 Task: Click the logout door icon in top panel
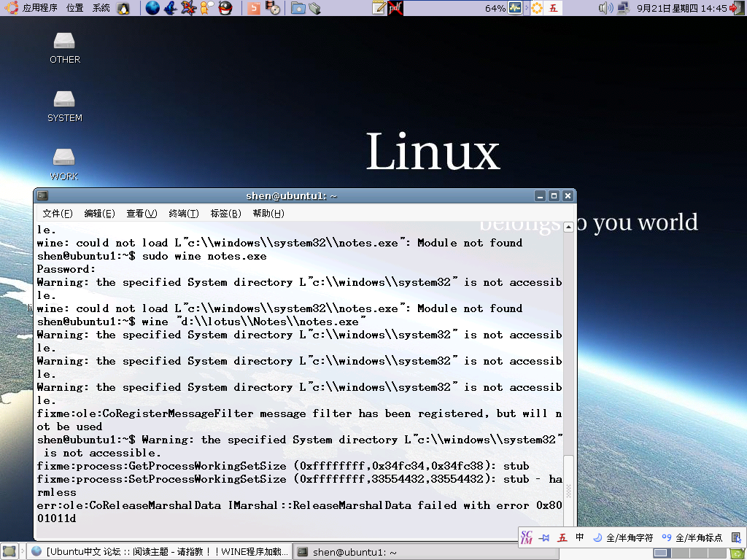click(x=737, y=7)
